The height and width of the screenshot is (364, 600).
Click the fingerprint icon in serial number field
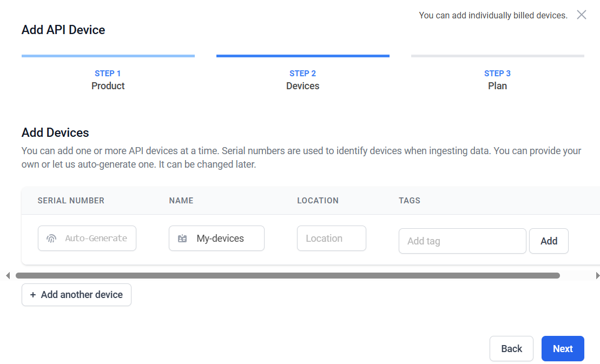coord(51,239)
